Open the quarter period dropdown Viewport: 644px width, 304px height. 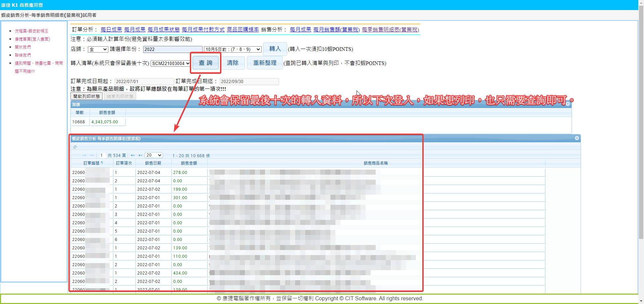click(x=232, y=50)
